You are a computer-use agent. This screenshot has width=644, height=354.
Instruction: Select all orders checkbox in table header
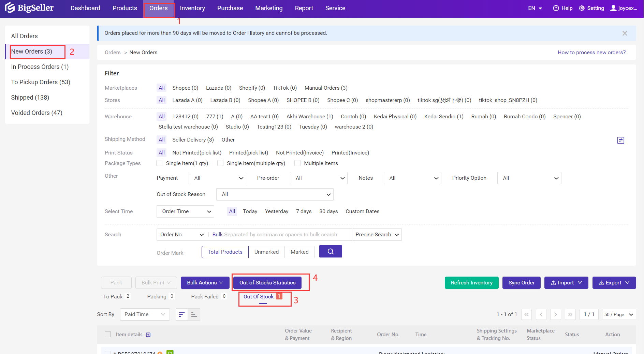pyautogui.click(x=108, y=334)
